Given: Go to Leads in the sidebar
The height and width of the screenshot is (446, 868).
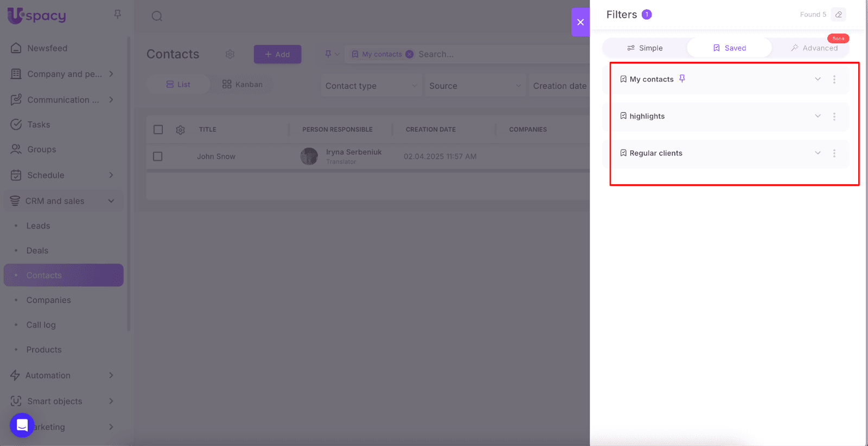Looking at the screenshot, I should 38,226.
